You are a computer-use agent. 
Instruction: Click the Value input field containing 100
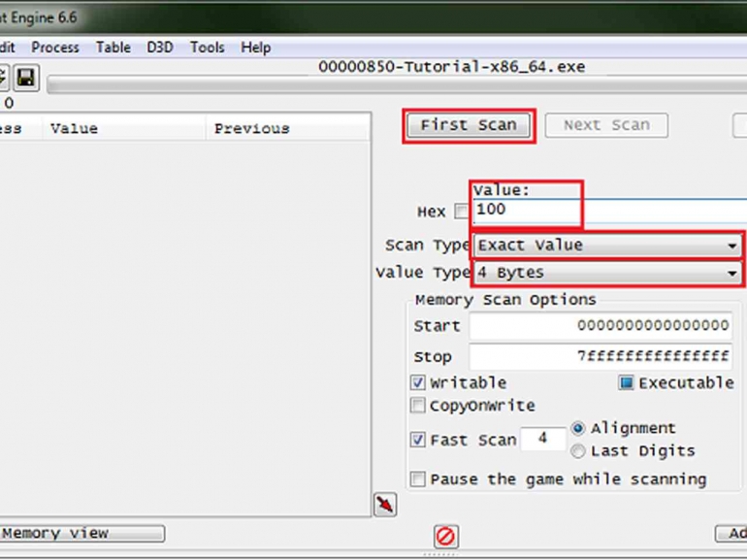(610, 211)
